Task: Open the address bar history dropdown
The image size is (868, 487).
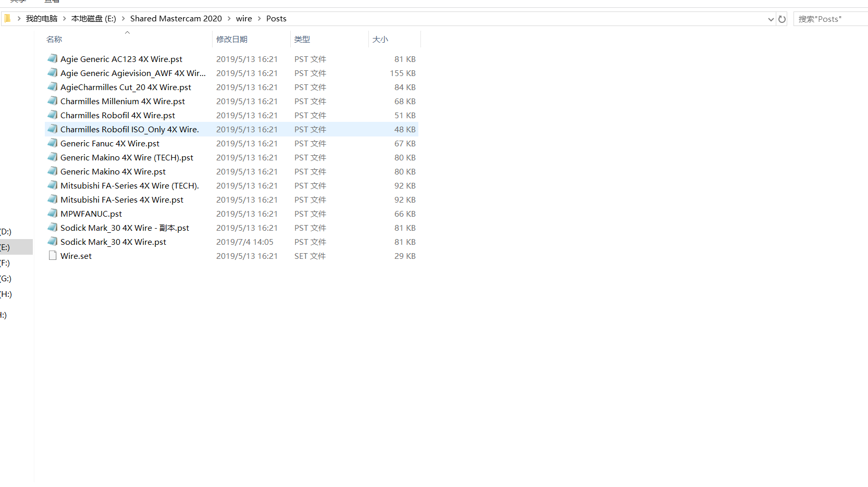Action: (x=771, y=19)
